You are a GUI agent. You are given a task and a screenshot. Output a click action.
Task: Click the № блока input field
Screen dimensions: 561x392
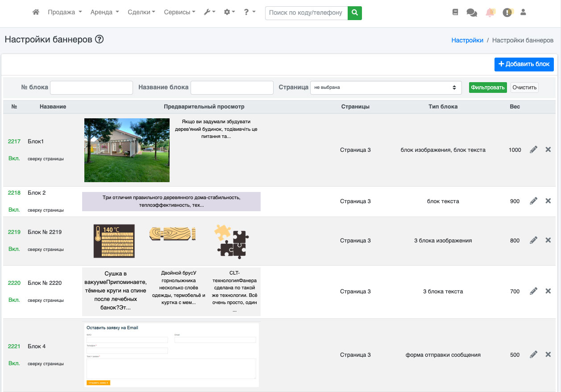coord(91,88)
